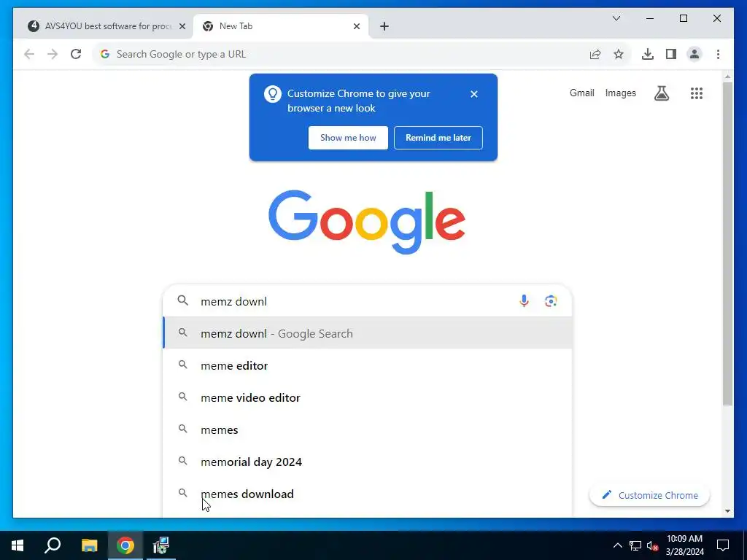
Task: Toggle the side panel icon
Action: pyautogui.click(x=671, y=54)
